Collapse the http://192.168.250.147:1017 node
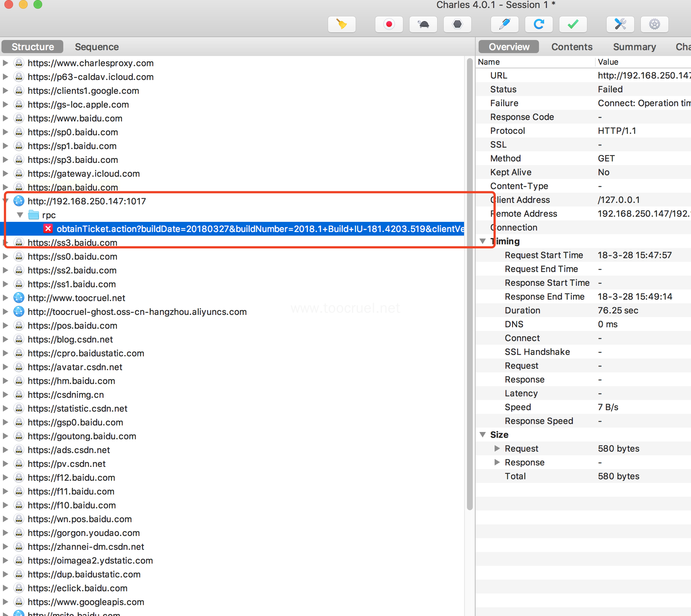691x616 pixels. click(x=5, y=201)
